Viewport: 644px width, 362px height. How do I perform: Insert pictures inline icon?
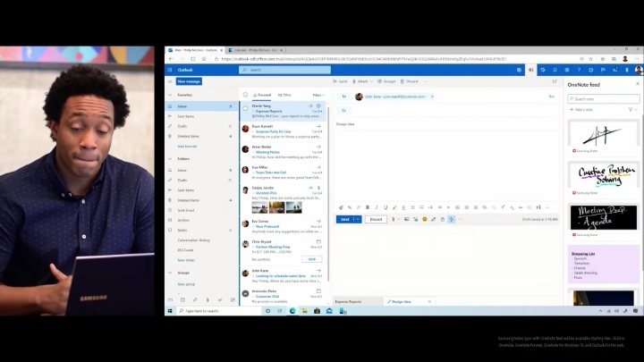click(x=407, y=220)
